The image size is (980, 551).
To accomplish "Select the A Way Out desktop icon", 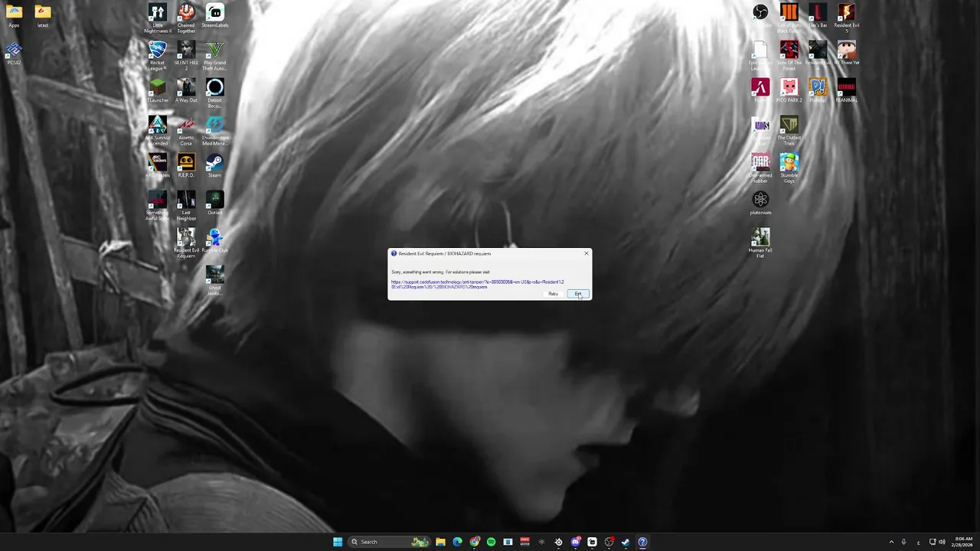I will click(x=186, y=91).
